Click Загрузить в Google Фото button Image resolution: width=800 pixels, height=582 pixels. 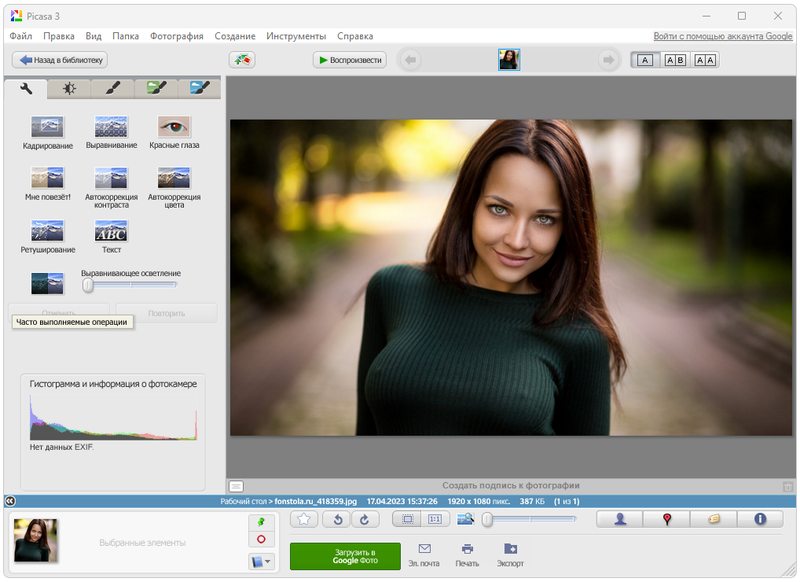point(345,556)
